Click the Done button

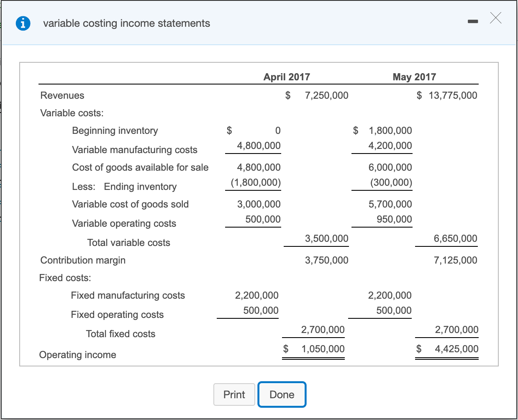coord(282,394)
